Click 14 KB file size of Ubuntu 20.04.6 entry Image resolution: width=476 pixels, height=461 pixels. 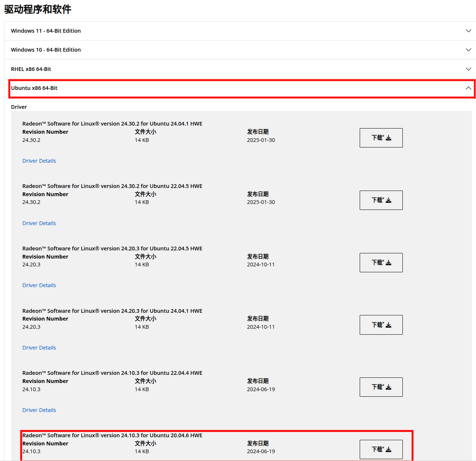point(142,451)
